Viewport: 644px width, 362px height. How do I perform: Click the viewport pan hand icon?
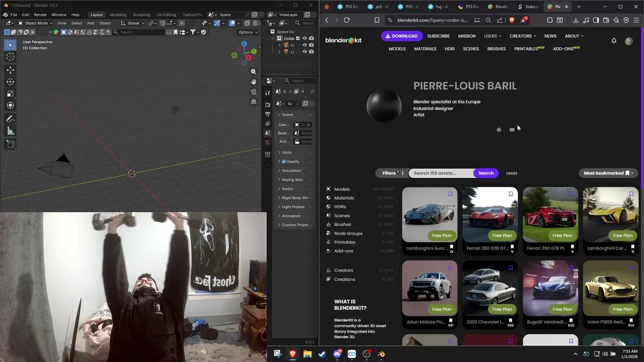pyautogui.click(x=254, y=81)
